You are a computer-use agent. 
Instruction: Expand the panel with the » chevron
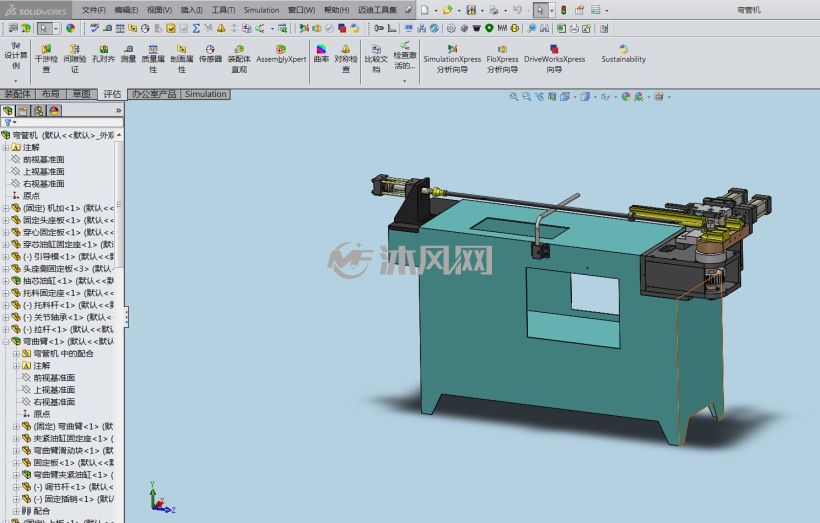(118, 110)
